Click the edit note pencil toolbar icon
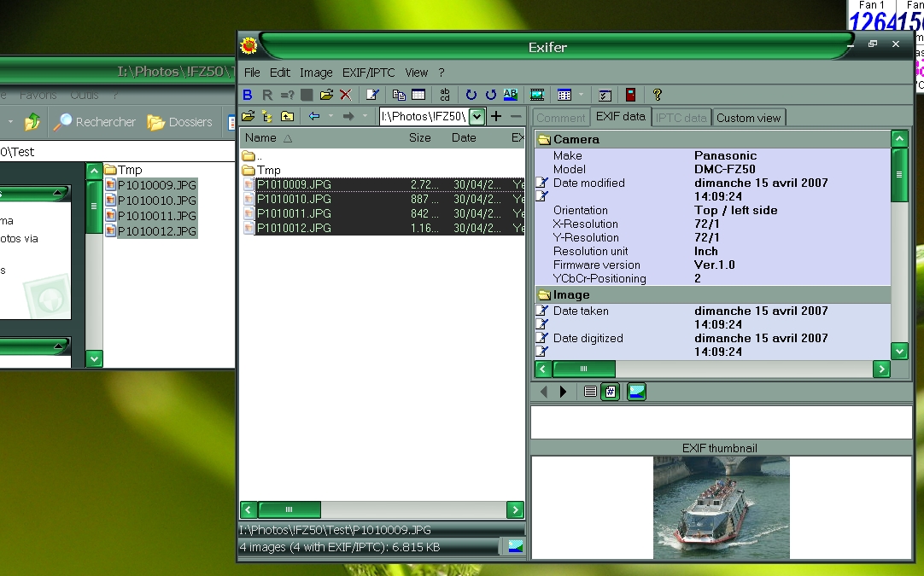This screenshot has height=576, width=924. pos(372,95)
